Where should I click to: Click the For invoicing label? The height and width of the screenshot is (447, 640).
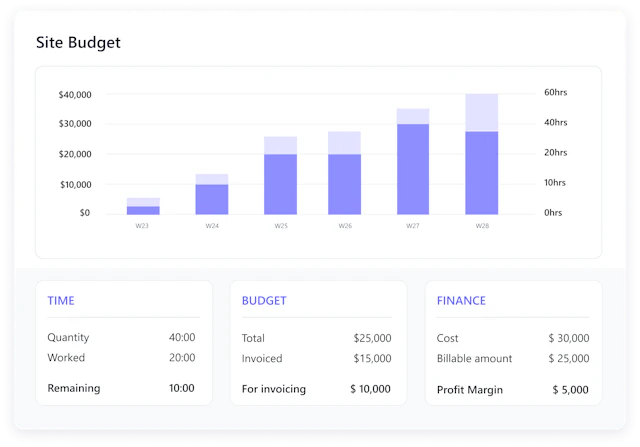[x=273, y=389]
